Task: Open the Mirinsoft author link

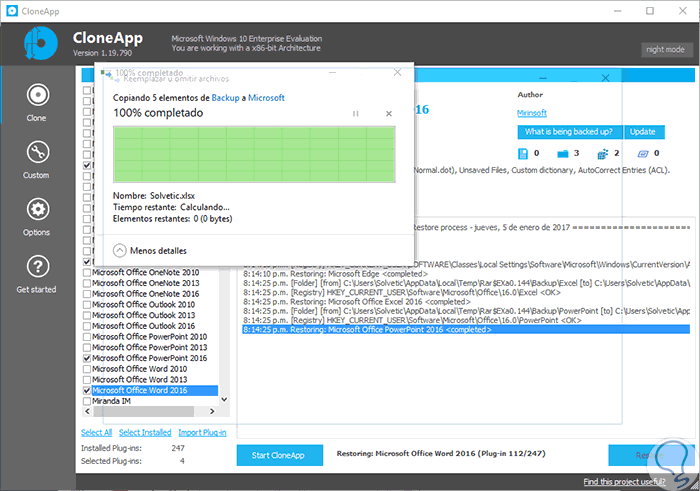Action: pyautogui.click(x=532, y=113)
